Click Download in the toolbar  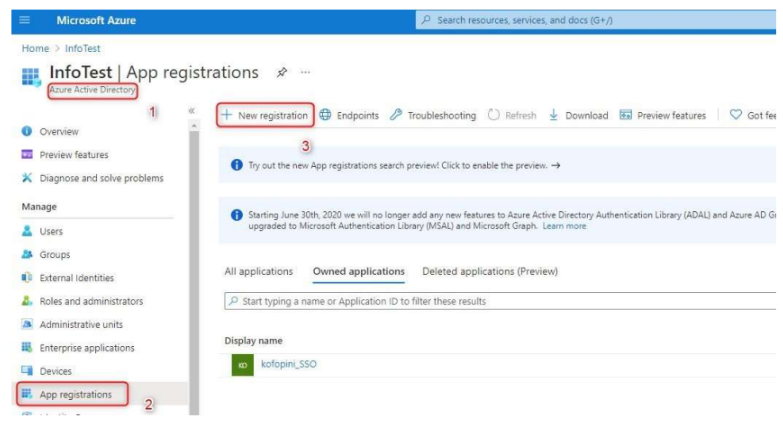click(578, 115)
